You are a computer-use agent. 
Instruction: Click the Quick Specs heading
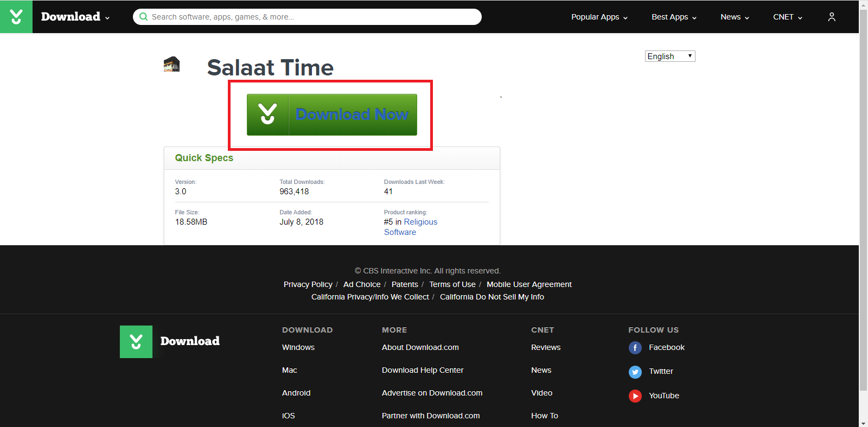tap(204, 158)
